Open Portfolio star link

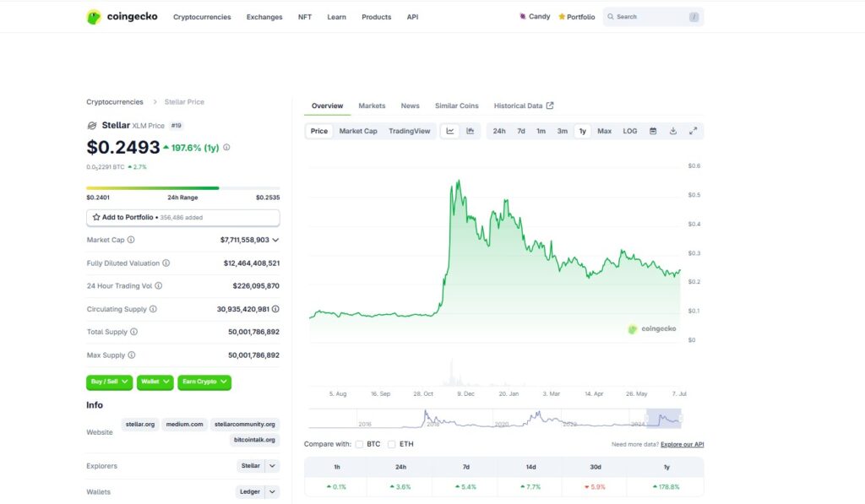click(576, 17)
